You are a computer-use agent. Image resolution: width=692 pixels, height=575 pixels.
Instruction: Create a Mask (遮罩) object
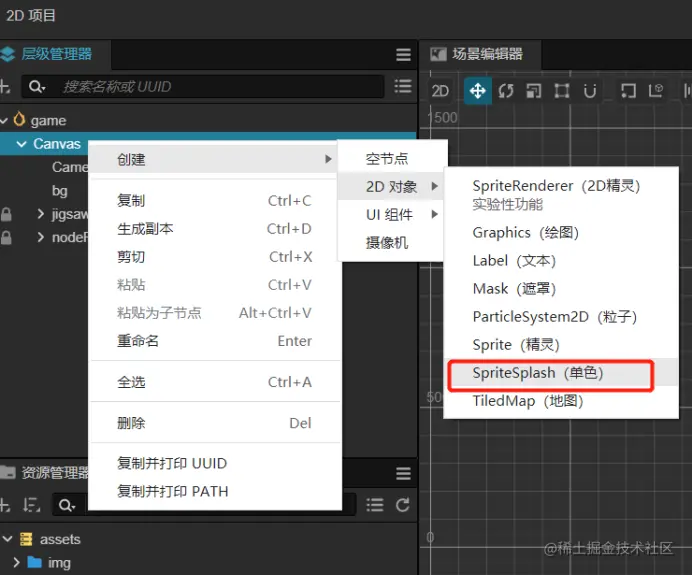561,289
